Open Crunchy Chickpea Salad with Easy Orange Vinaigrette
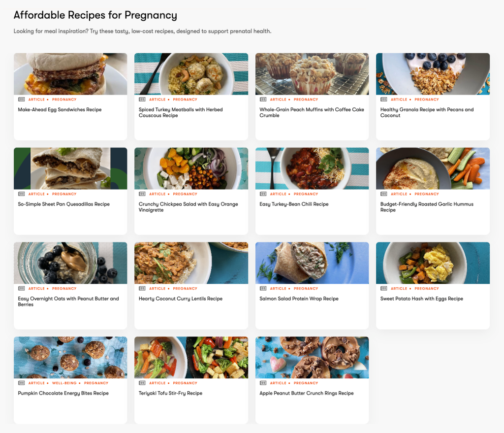504x433 pixels. [x=188, y=207]
